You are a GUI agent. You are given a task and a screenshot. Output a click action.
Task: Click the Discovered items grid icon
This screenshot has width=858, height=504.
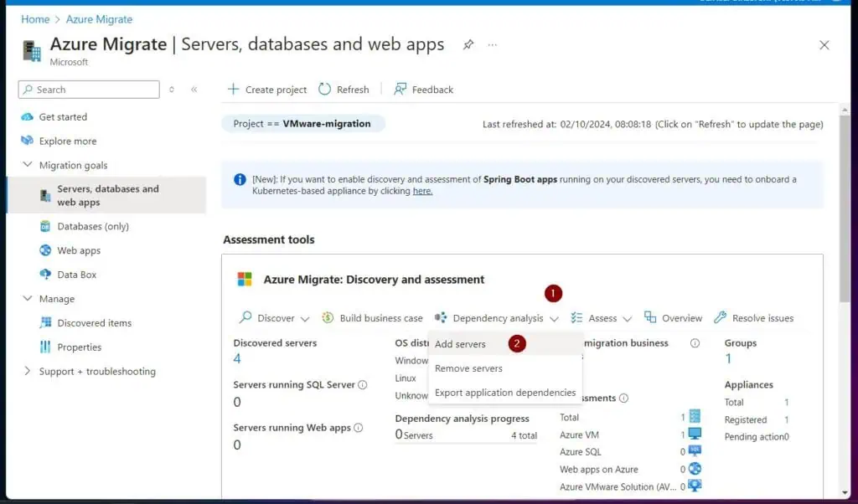click(45, 322)
